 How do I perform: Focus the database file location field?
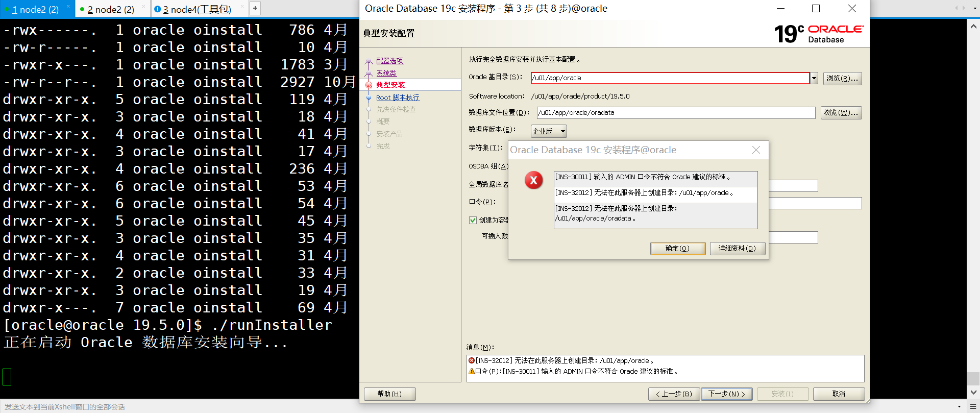676,113
